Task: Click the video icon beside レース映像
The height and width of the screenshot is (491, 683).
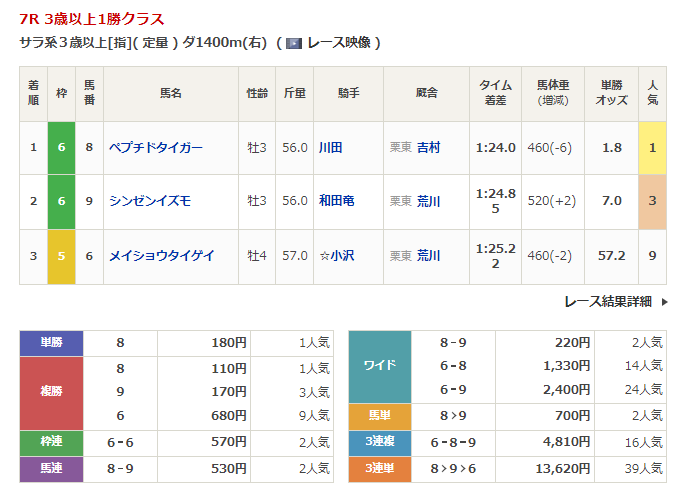Action: coord(294,43)
